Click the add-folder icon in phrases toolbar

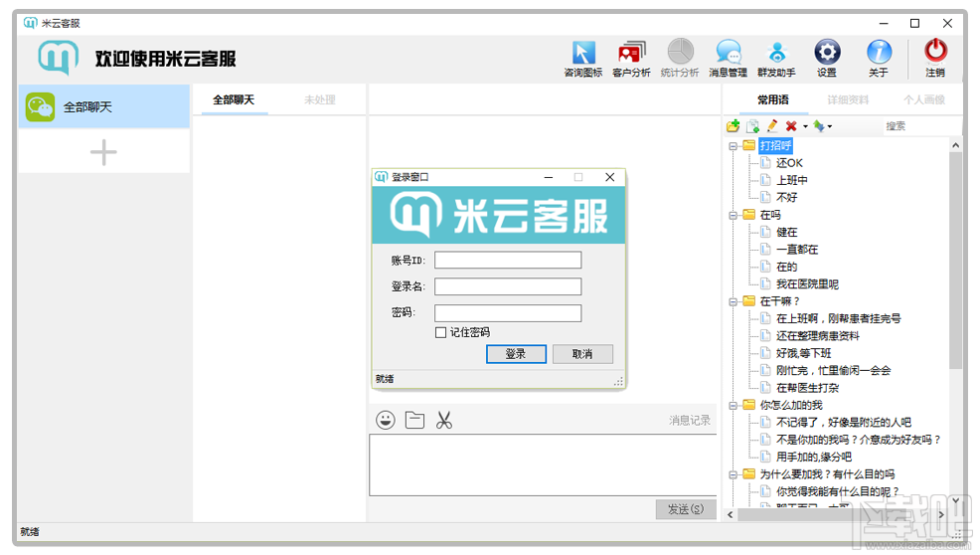point(734,125)
